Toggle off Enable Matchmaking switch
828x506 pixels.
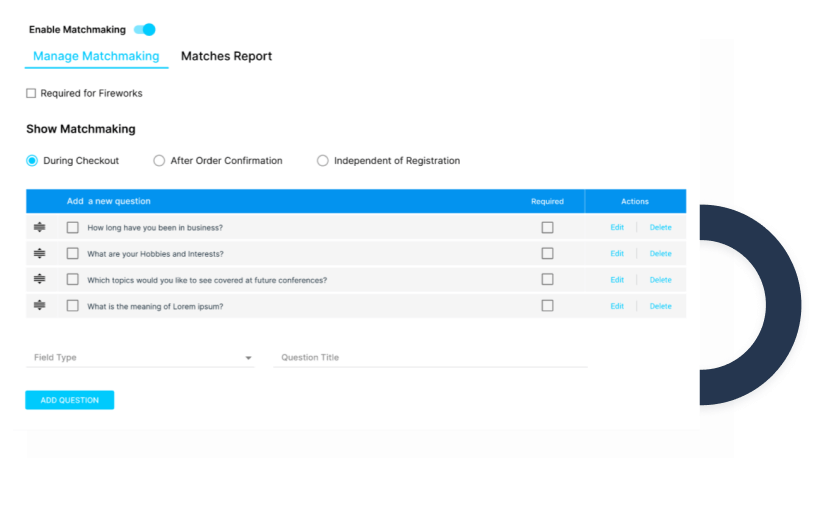tap(145, 30)
